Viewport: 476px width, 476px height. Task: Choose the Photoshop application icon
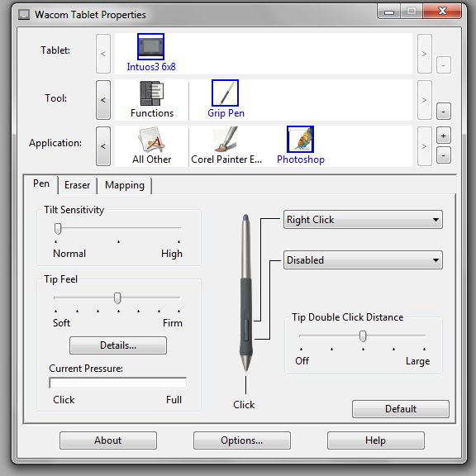(300, 140)
